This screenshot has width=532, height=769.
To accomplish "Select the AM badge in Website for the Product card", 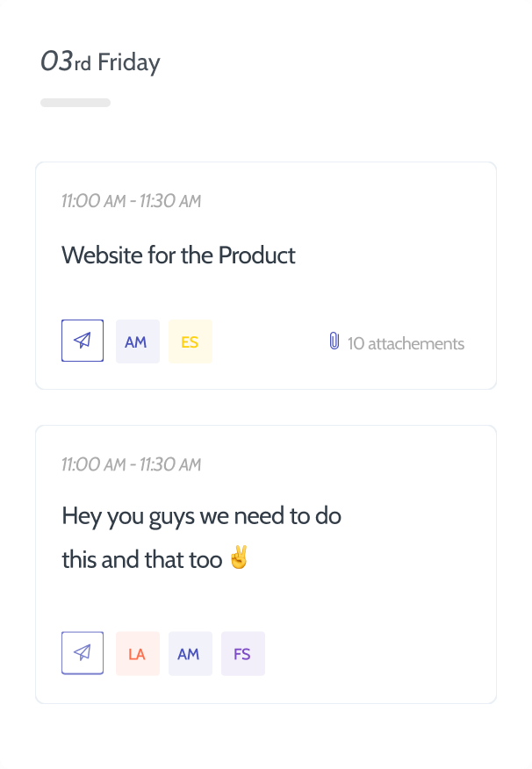I will (x=137, y=341).
